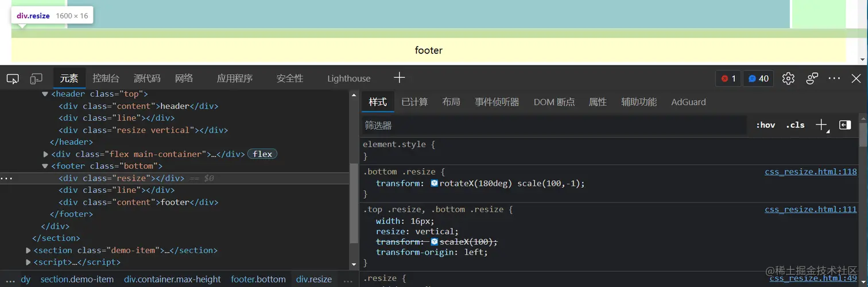The height and width of the screenshot is (287, 868).
Task: Open the DevTools more options ellipsis menu
Action: (834, 78)
